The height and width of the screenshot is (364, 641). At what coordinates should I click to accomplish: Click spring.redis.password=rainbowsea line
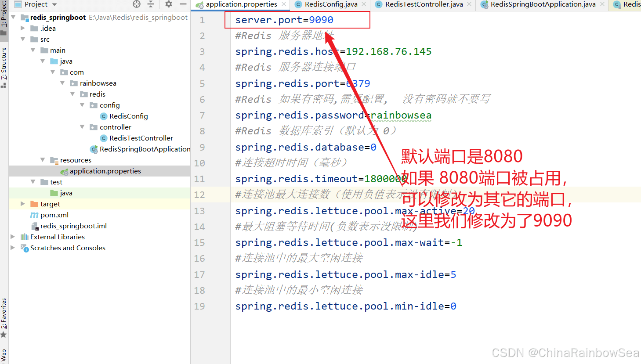point(333,115)
